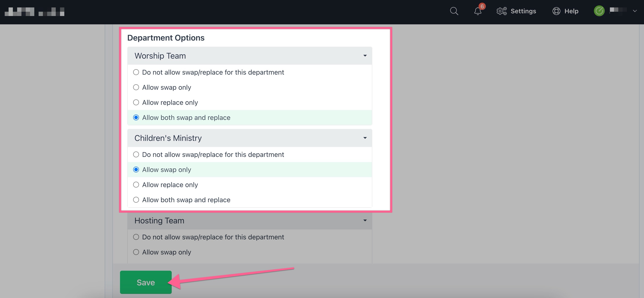Click the Help lifebuoy icon
Image resolution: width=644 pixels, height=298 pixels.
[x=556, y=11]
